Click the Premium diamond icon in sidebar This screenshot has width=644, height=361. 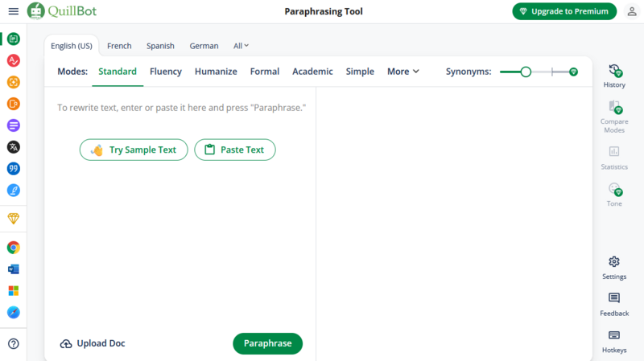coord(13,219)
